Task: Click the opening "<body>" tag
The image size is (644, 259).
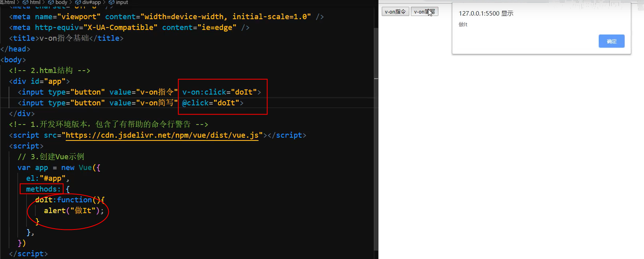Action: point(13,60)
